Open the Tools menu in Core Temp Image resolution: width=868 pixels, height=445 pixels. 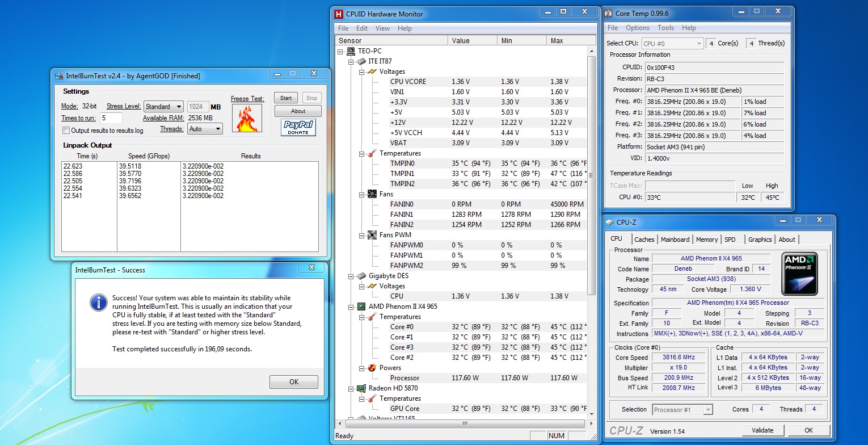tap(665, 28)
